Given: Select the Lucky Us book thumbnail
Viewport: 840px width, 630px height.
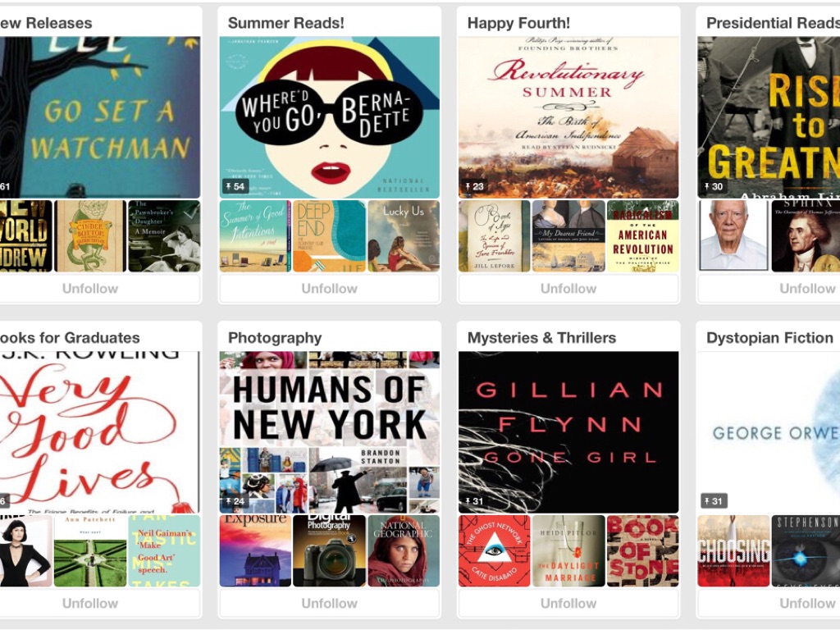Looking at the screenshot, I should [404, 236].
